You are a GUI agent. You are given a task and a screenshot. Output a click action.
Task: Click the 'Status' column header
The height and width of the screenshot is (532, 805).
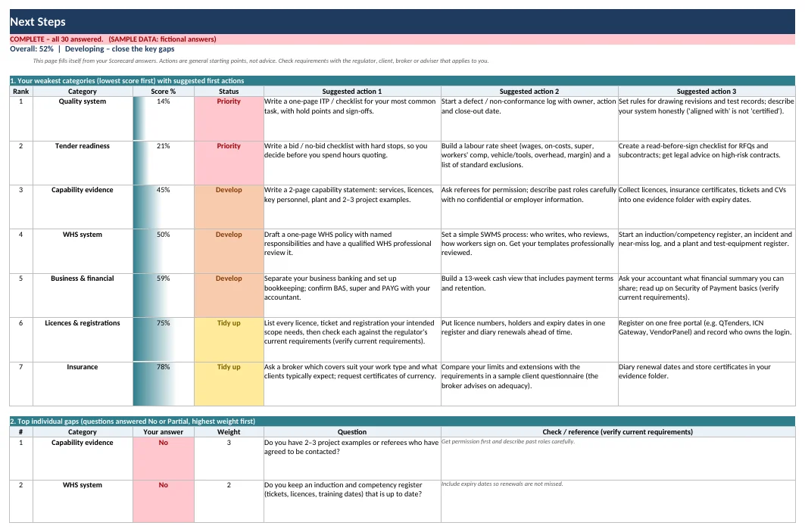coord(229,92)
